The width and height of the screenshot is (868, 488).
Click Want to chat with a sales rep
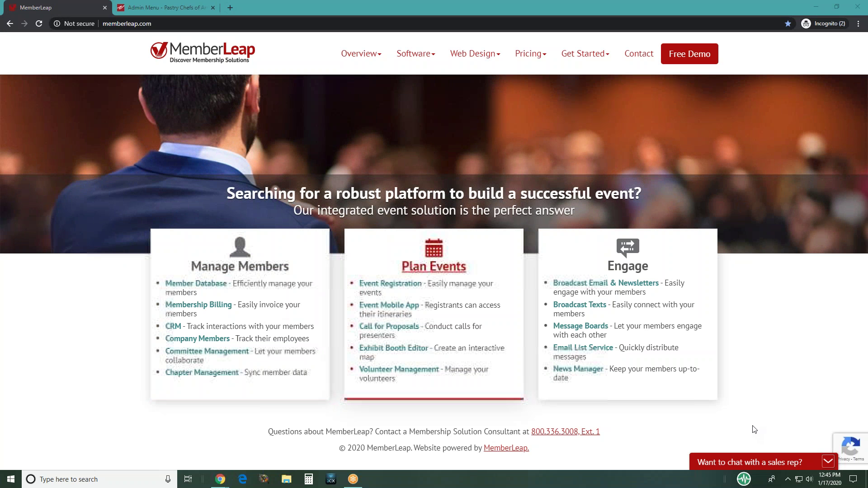point(750,462)
